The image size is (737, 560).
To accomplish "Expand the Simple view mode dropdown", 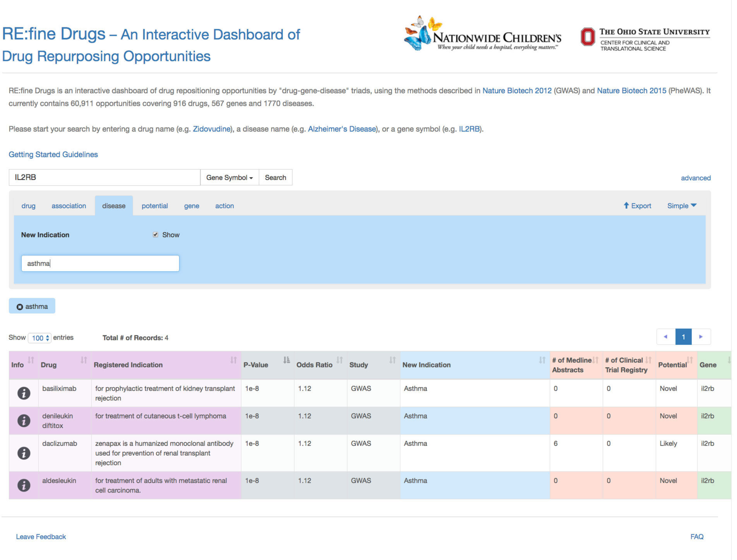I will pyautogui.click(x=681, y=206).
